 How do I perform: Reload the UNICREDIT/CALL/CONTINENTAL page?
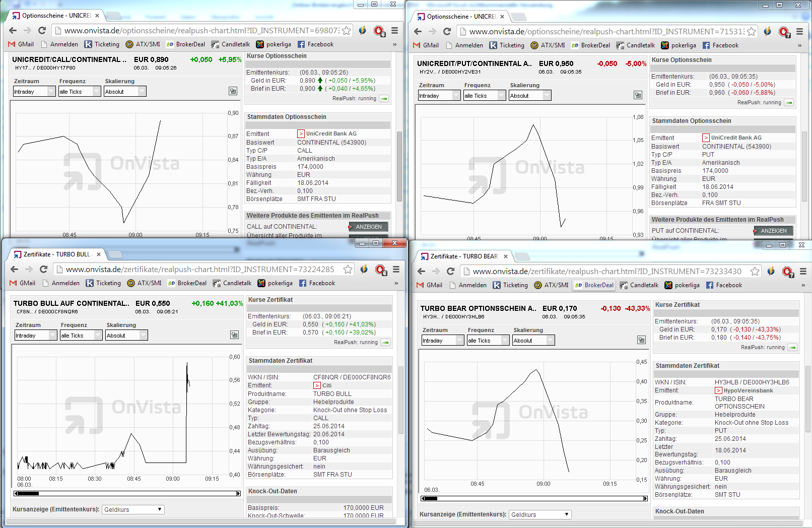[x=42, y=31]
